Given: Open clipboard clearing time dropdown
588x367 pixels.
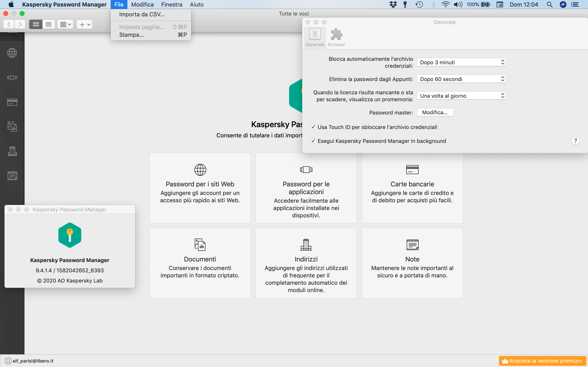Looking at the screenshot, I should click(461, 79).
